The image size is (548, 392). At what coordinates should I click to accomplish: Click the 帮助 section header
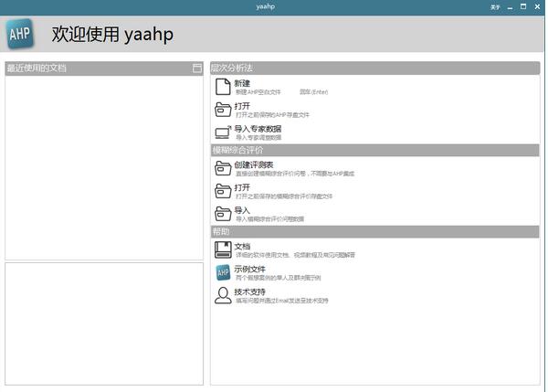point(375,231)
